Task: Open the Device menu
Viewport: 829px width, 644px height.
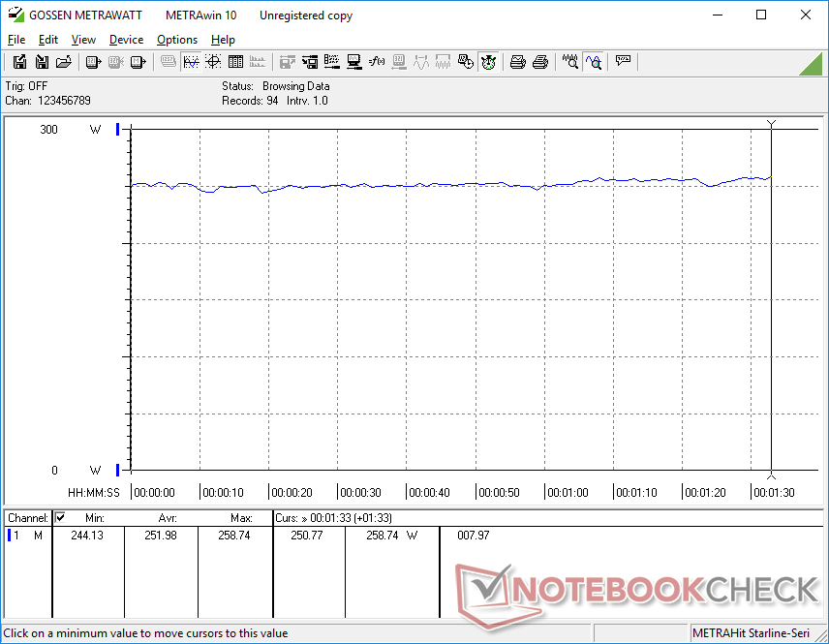Action: (126, 40)
